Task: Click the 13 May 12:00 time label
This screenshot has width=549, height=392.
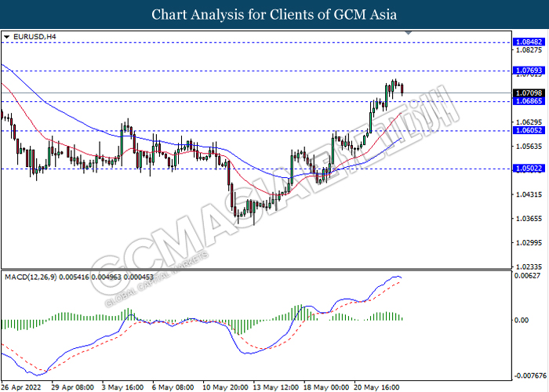Action: [277, 387]
